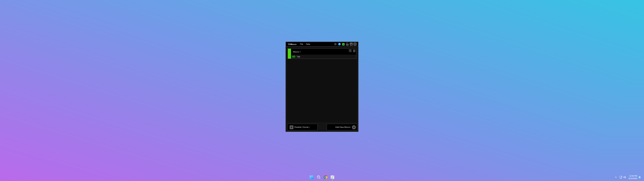Click the blue help question mark icon
The image size is (644, 181).
pos(339,44)
